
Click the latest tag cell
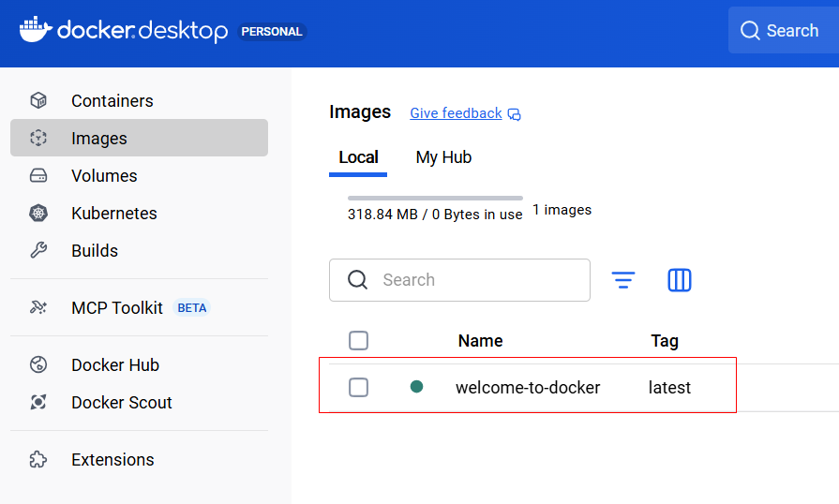pos(669,388)
